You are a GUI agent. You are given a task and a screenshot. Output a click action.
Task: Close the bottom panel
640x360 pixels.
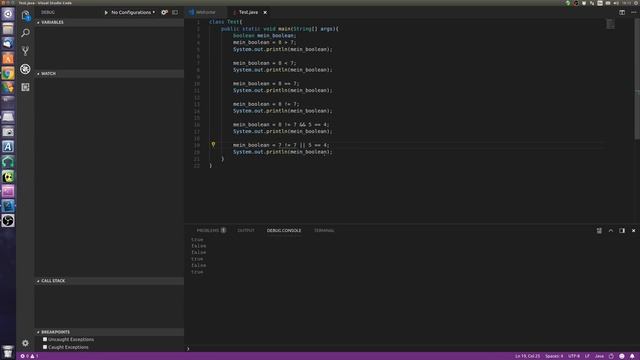pos(633,231)
